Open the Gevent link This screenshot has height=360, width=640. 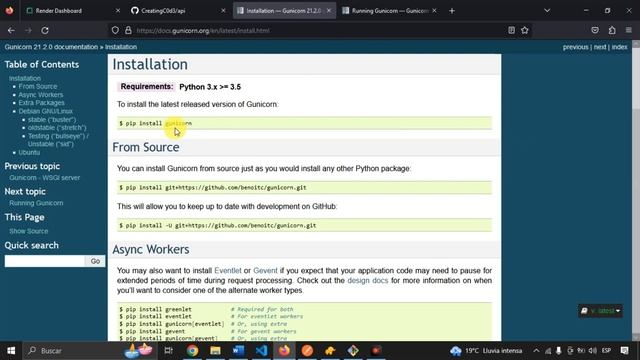click(x=265, y=271)
